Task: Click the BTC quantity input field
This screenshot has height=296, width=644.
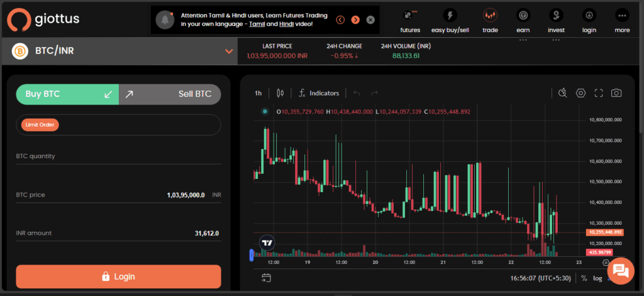Action: pos(118,156)
